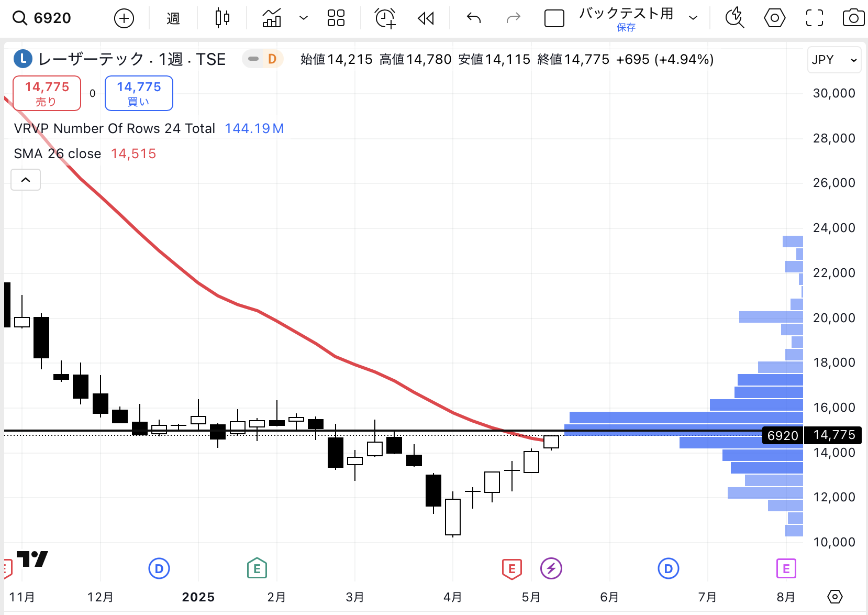
Task: Select the chart layout square icon
Action: pyautogui.click(x=554, y=19)
